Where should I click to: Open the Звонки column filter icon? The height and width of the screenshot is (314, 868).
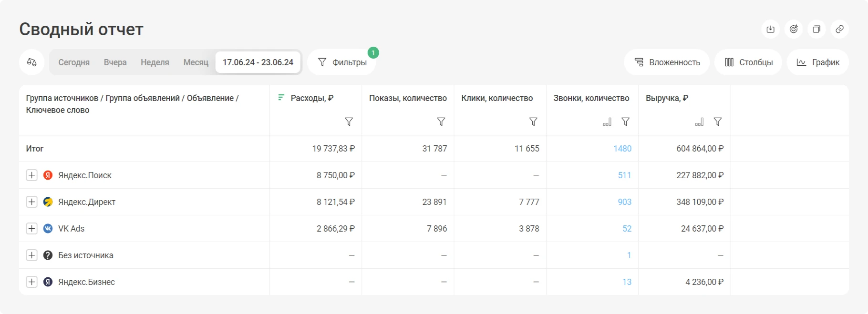click(x=626, y=122)
